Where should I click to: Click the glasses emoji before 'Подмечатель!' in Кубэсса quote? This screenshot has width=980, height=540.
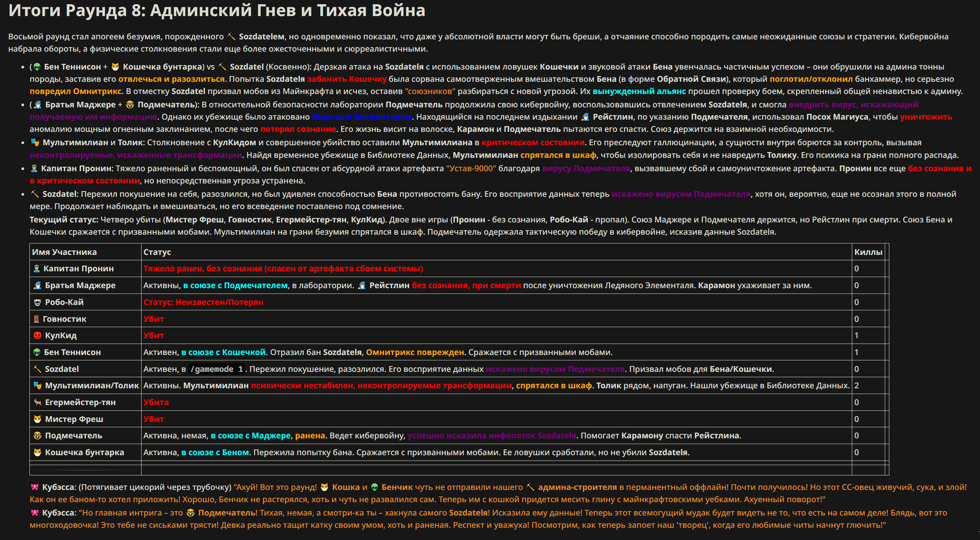(x=190, y=513)
